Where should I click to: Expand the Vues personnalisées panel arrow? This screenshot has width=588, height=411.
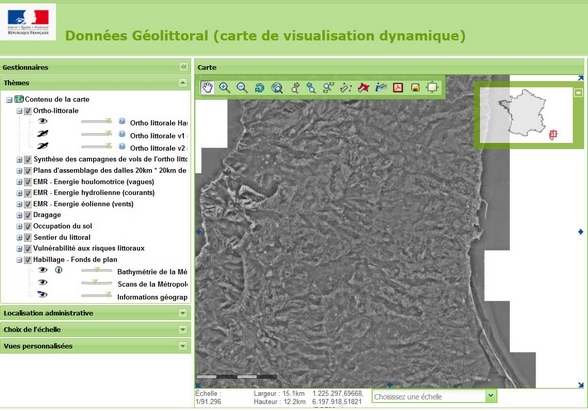(x=183, y=346)
